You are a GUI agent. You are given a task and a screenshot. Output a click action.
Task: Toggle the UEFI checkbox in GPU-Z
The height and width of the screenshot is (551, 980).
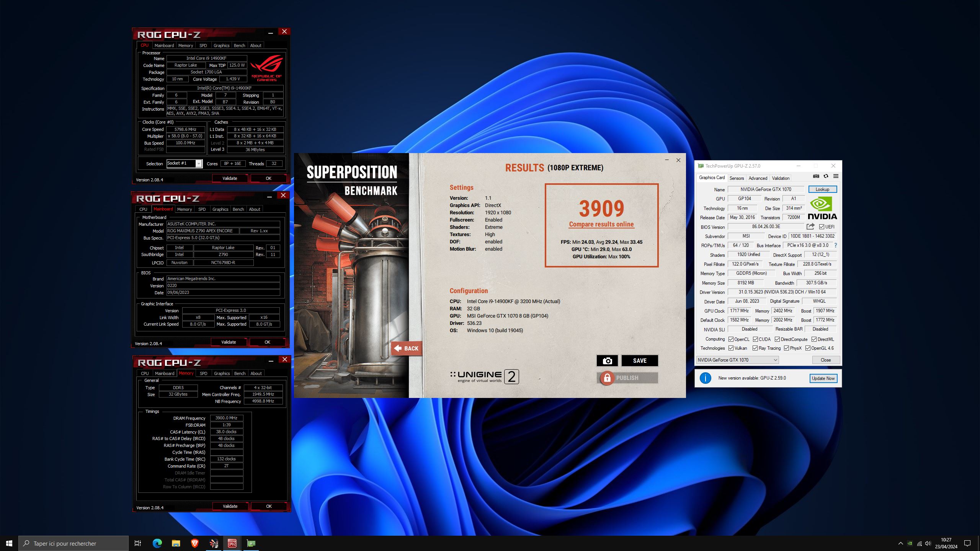[822, 227]
